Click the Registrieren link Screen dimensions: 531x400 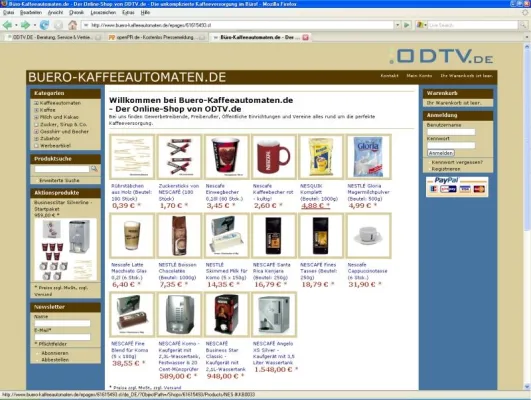446,169
